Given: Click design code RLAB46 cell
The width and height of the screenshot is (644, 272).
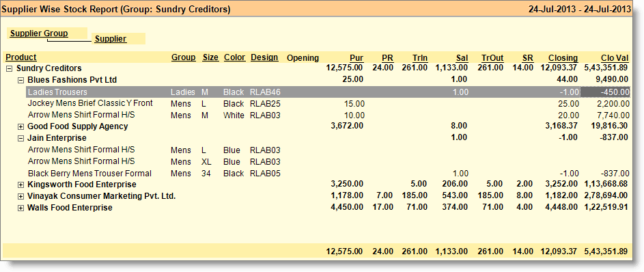Looking at the screenshot, I should [x=265, y=92].
